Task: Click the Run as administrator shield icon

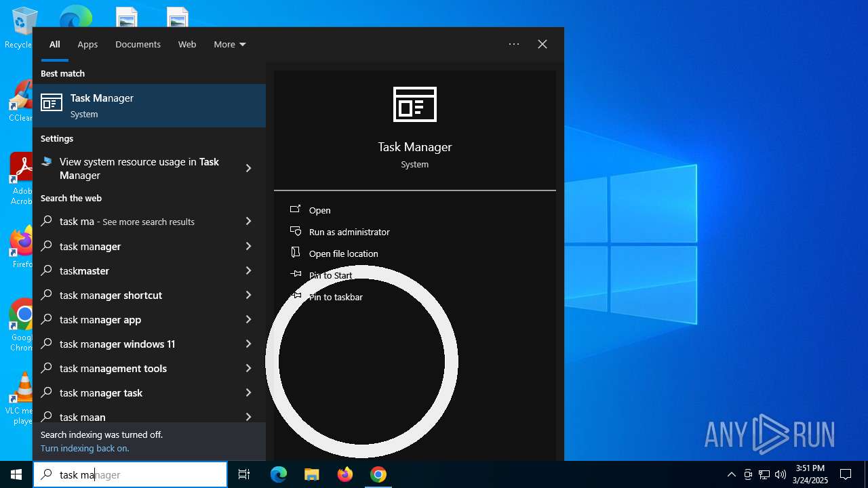Action: point(295,231)
